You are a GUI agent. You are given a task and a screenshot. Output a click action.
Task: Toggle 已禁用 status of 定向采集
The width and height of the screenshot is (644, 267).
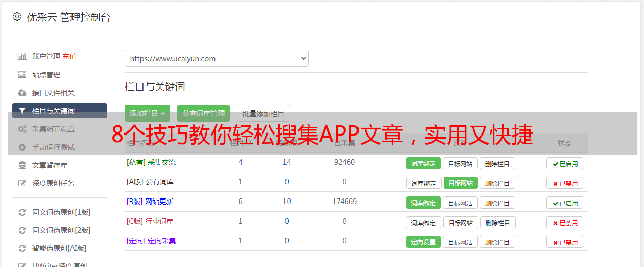point(565,242)
